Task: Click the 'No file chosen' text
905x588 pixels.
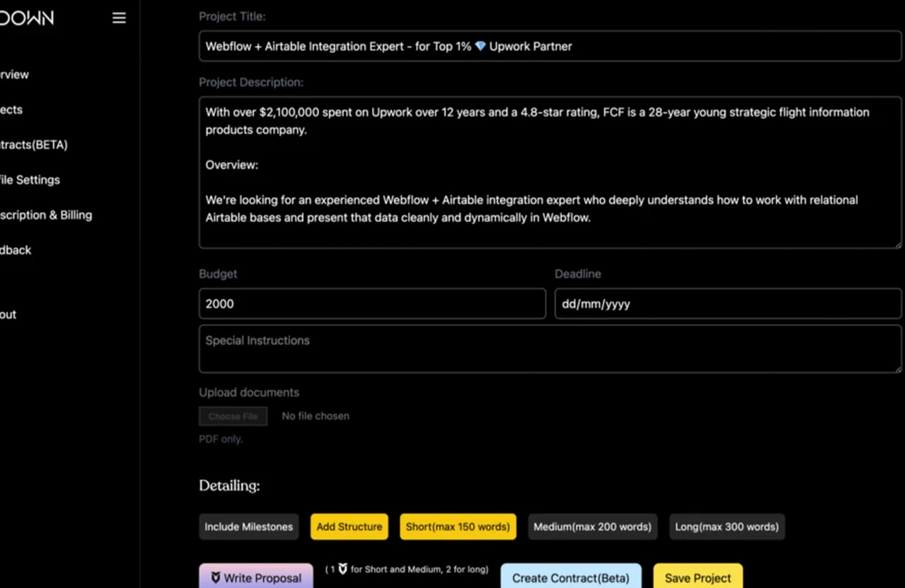Action: [315, 416]
